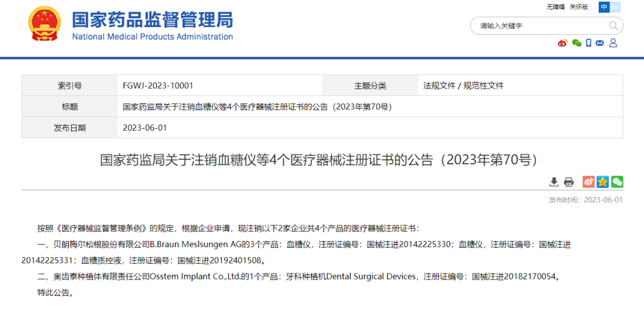
Task: Switch to 关怀版 care version
Action: tap(579, 7)
